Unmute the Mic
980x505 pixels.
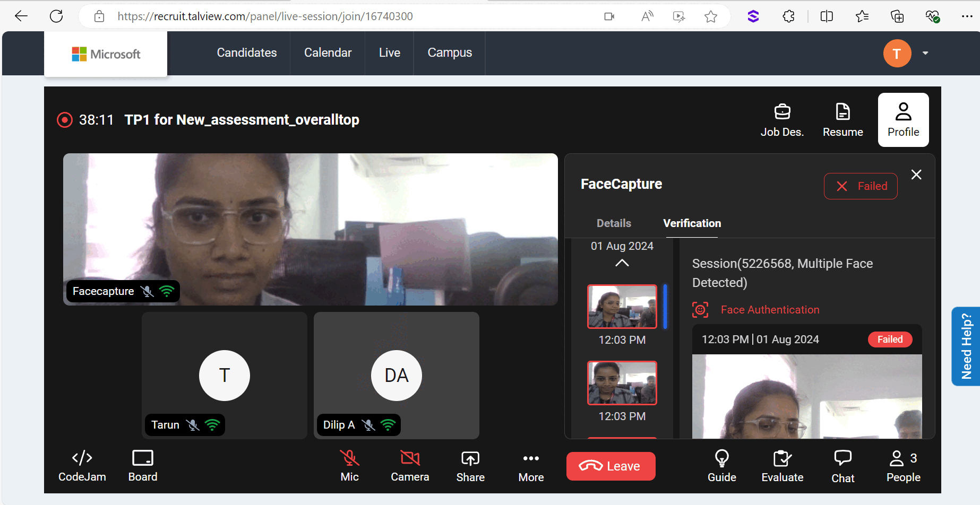(349, 466)
